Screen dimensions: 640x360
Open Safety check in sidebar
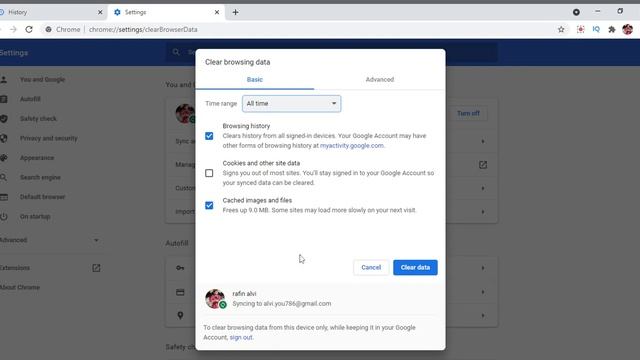coord(38,119)
